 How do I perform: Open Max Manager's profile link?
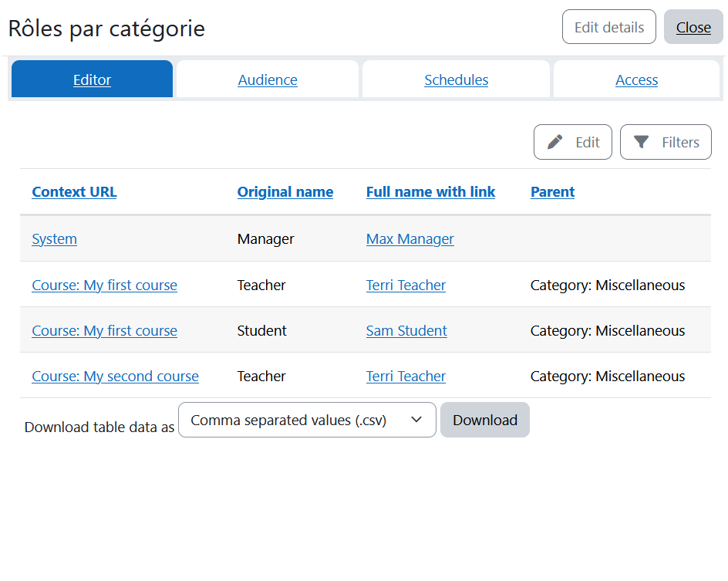pyautogui.click(x=410, y=239)
